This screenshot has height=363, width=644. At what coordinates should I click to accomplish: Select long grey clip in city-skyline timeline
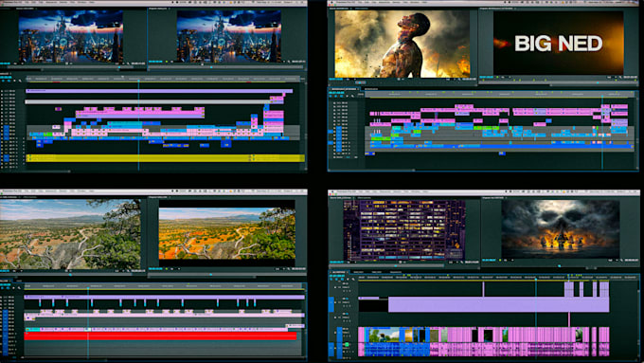tap(148, 101)
